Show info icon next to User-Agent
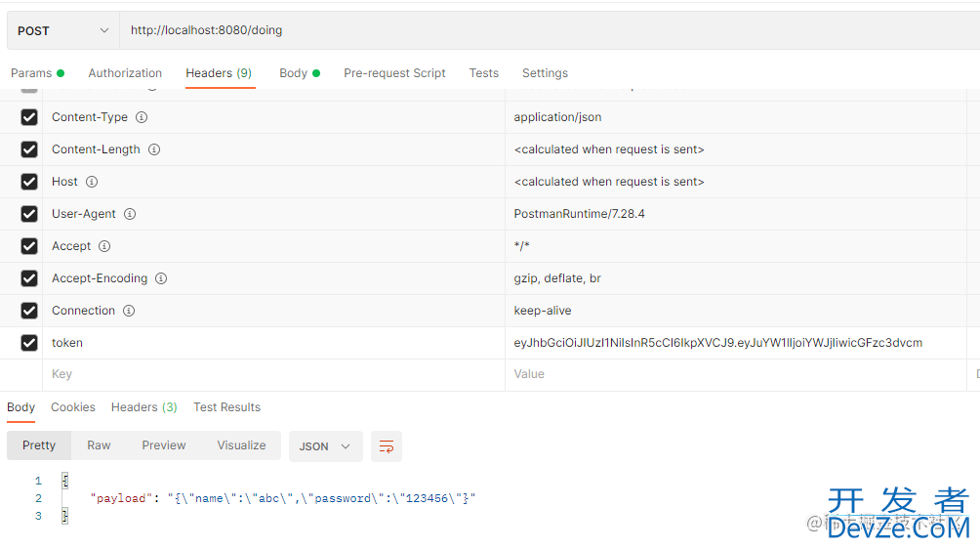Viewport: 980px width, 549px height. [x=130, y=214]
